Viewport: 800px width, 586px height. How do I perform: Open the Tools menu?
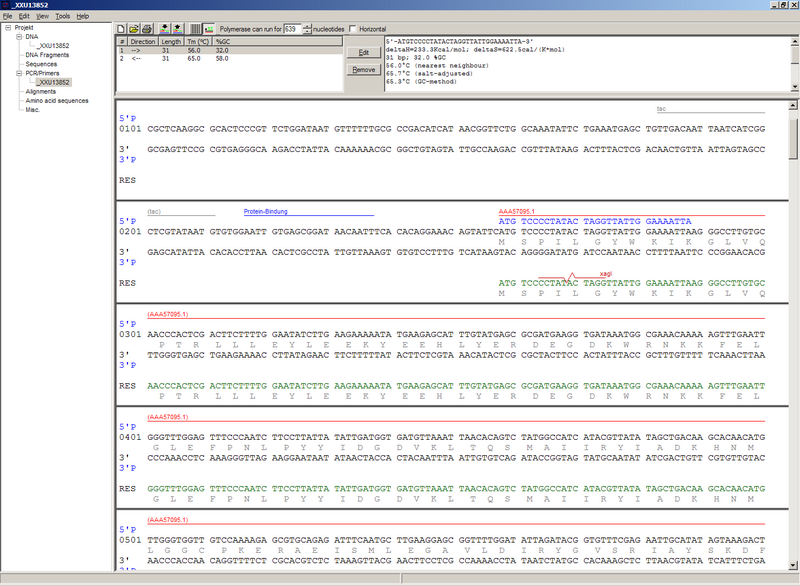click(x=63, y=16)
